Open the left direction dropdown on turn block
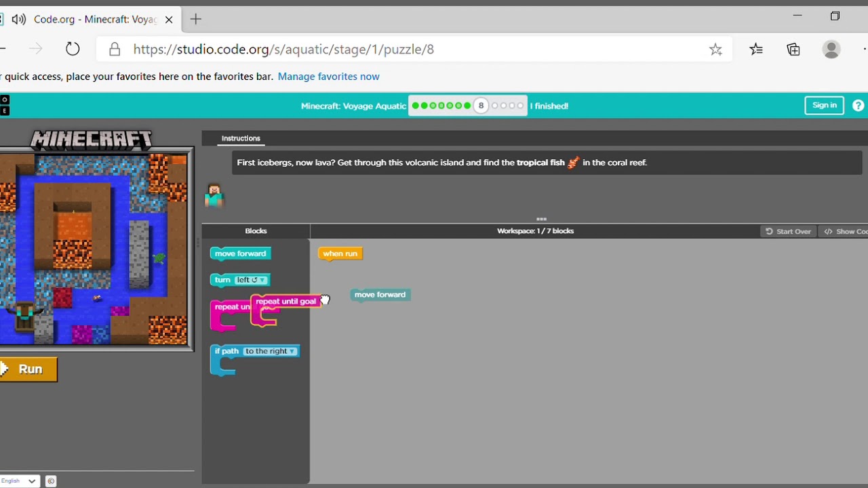This screenshot has height=488, width=868. [251, 280]
